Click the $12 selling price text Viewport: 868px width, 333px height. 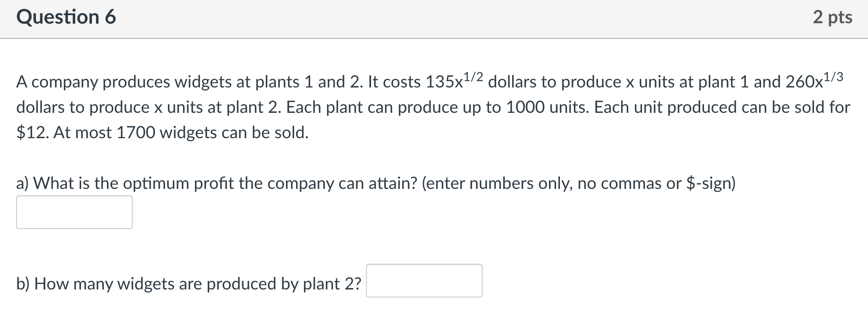(x=31, y=132)
